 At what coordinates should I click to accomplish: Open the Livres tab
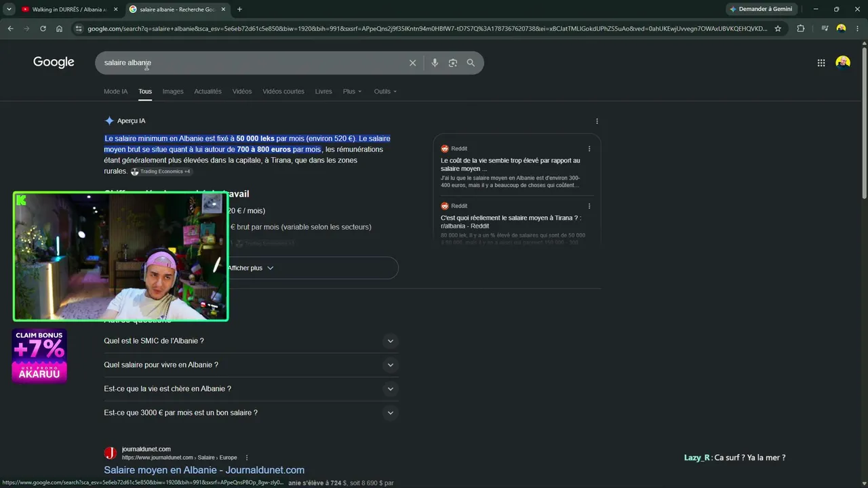point(323,91)
